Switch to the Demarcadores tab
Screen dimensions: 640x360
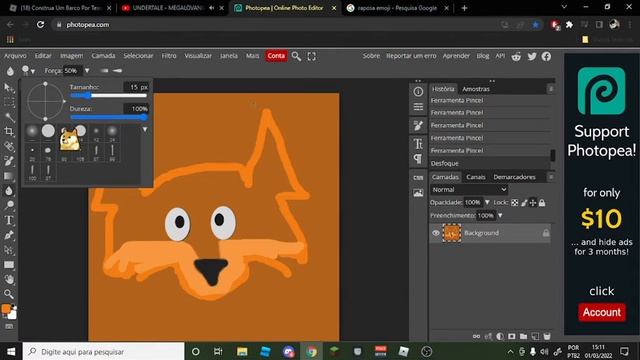click(514, 177)
